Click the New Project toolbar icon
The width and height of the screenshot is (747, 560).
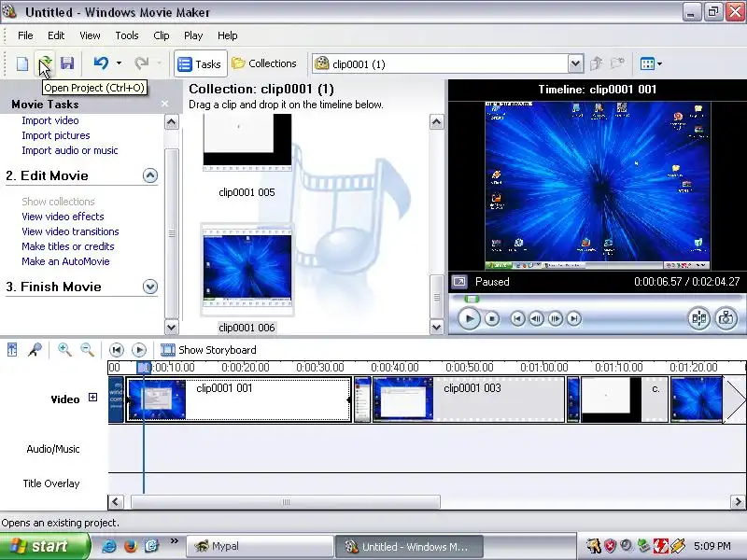pos(21,63)
